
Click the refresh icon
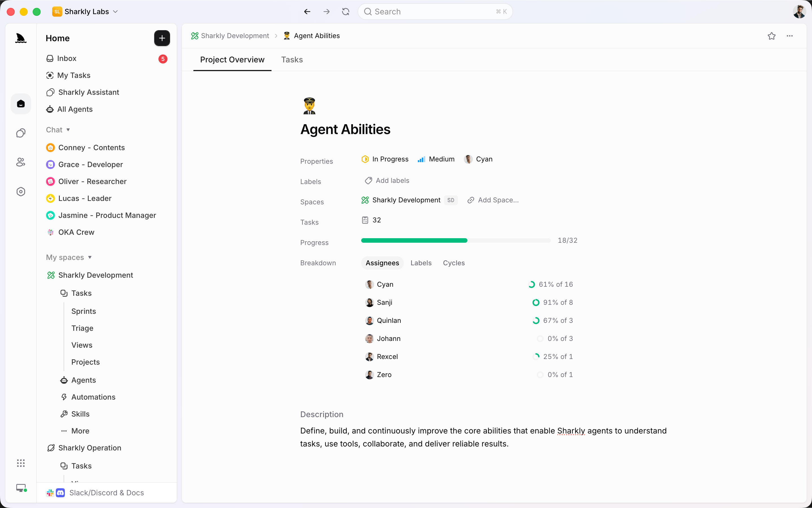point(346,12)
